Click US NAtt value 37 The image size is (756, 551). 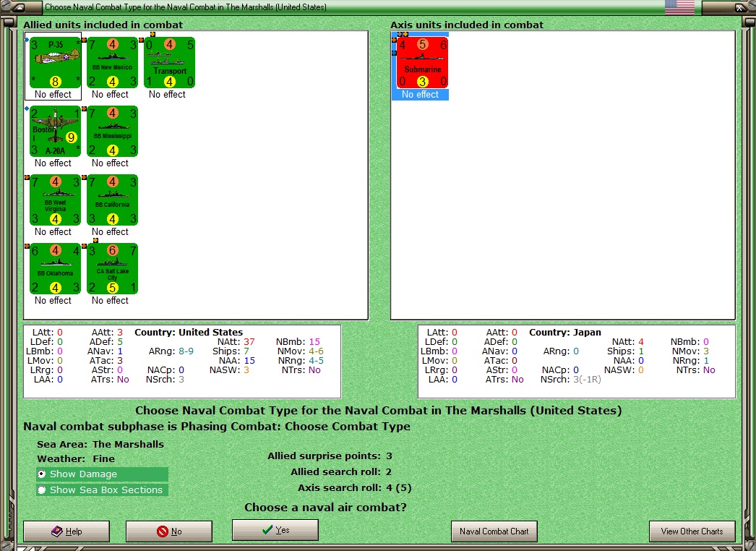pyautogui.click(x=249, y=341)
